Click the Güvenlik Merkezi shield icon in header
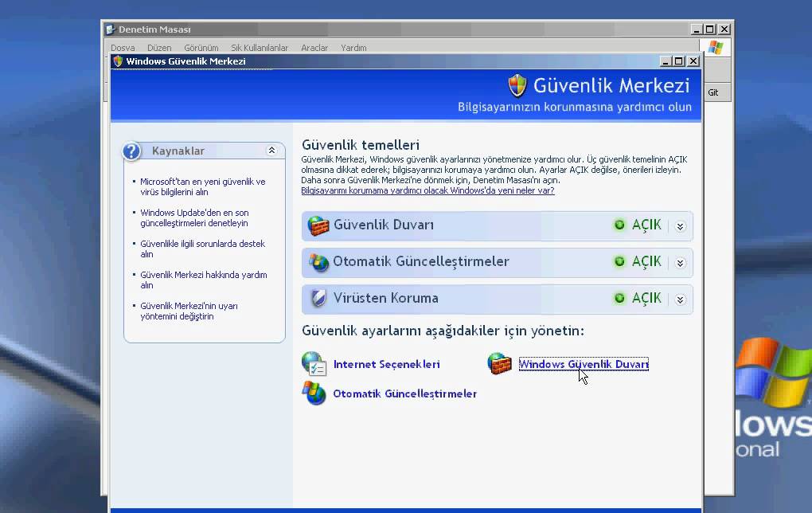 pos(517,85)
